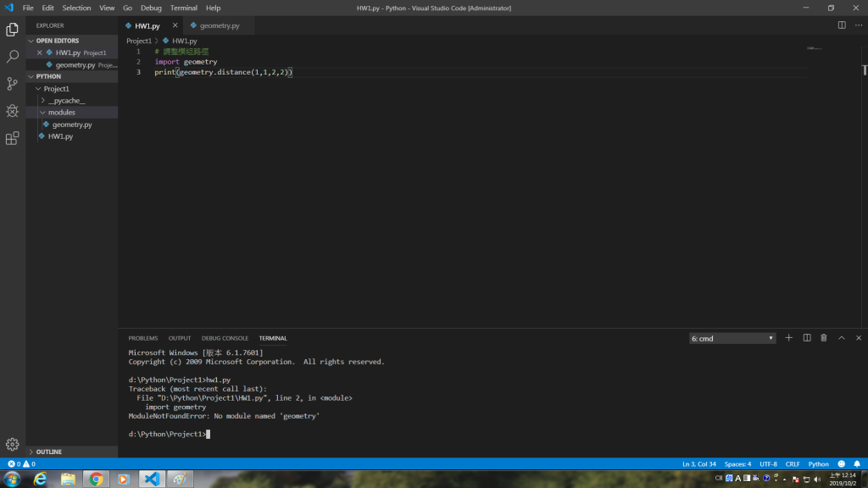Open the feedback smiley in status bar

tap(842, 464)
